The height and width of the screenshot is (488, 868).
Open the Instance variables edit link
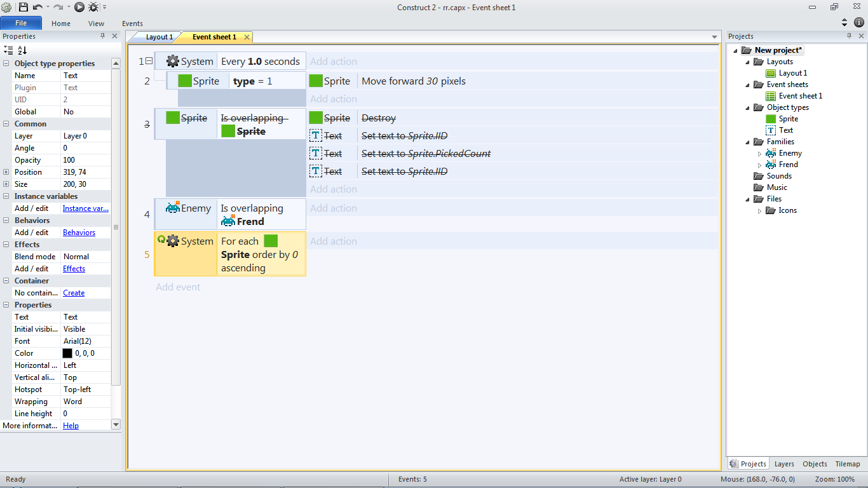point(86,208)
